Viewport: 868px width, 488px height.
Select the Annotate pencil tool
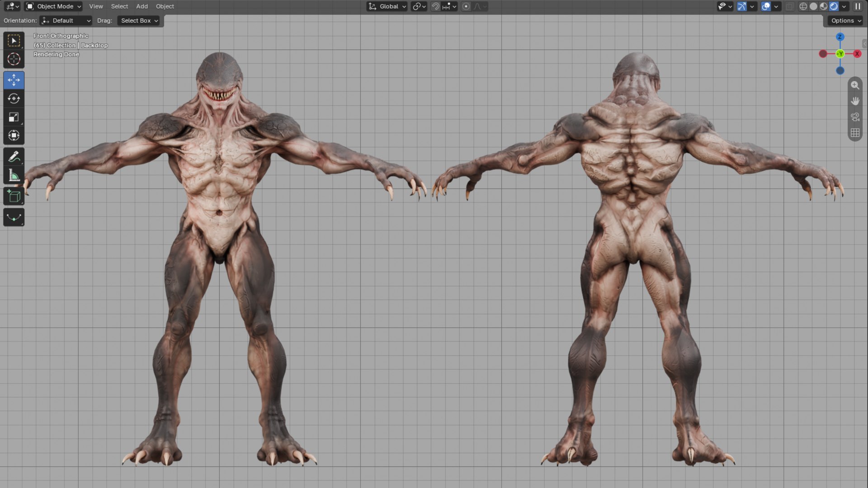[14, 157]
